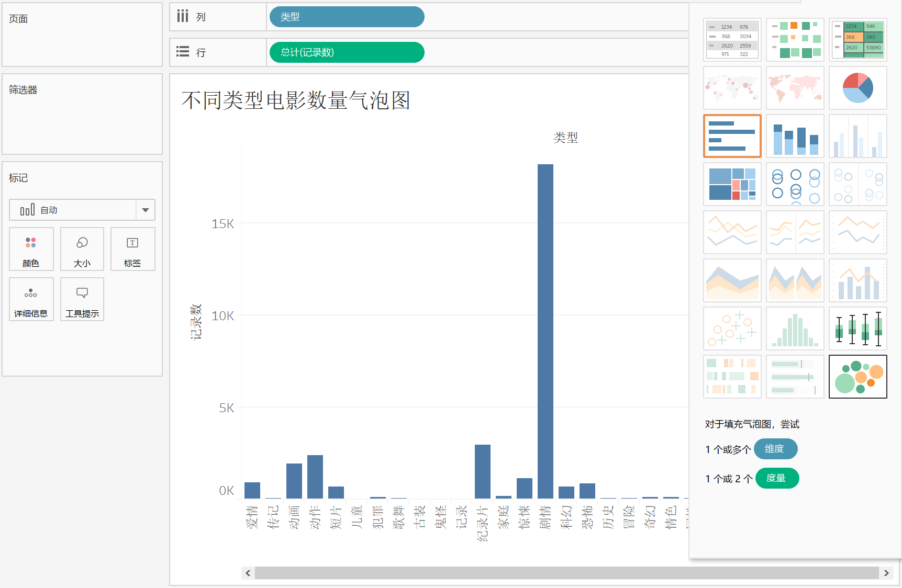
Task: Select the highlight table chart type
Action: 858,40
